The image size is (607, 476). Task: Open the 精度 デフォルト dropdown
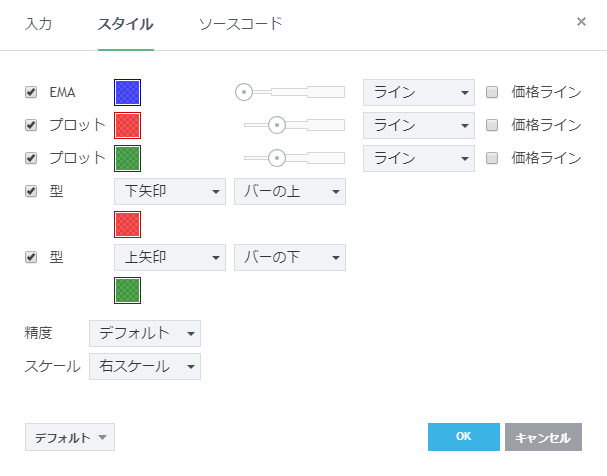[145, 333]
